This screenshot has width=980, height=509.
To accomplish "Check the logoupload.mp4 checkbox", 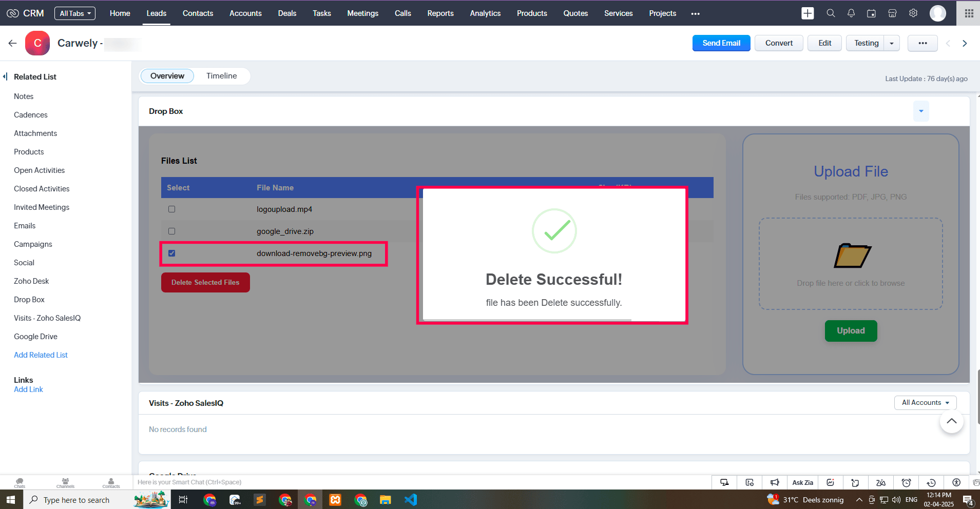I will click(x=172, y=209).
